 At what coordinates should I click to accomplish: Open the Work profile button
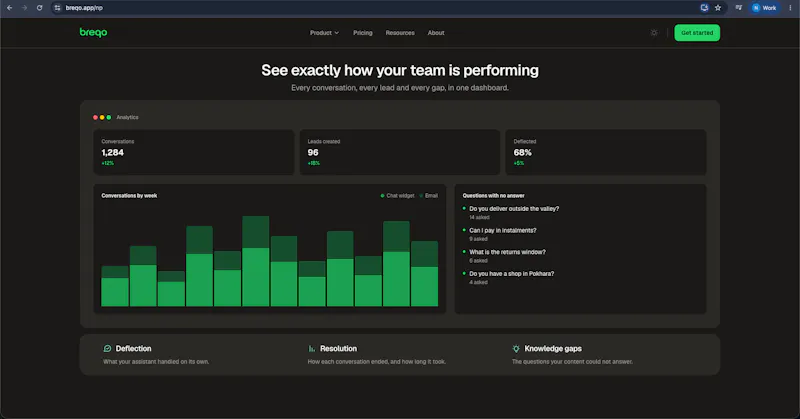764,8
